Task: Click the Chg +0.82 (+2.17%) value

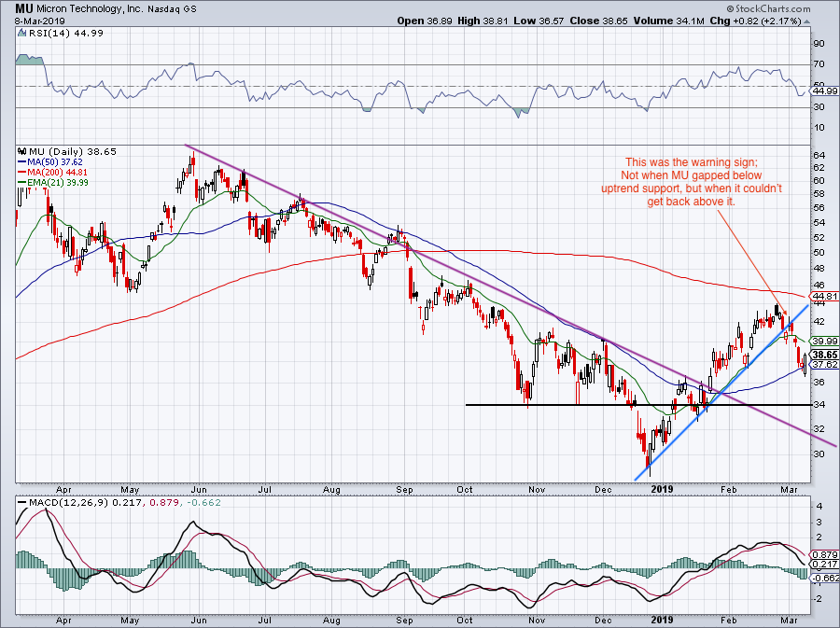Action: pyautogui.click(x=755, y=21)
